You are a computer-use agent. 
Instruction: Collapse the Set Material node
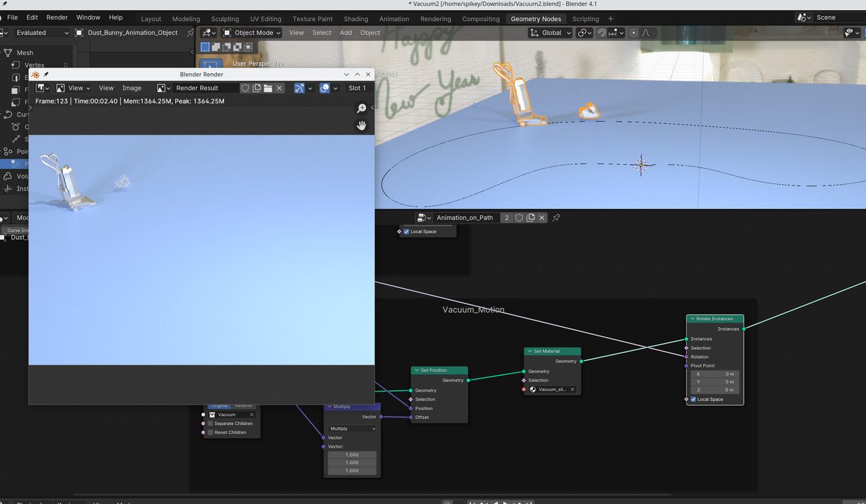coord(530,351)
